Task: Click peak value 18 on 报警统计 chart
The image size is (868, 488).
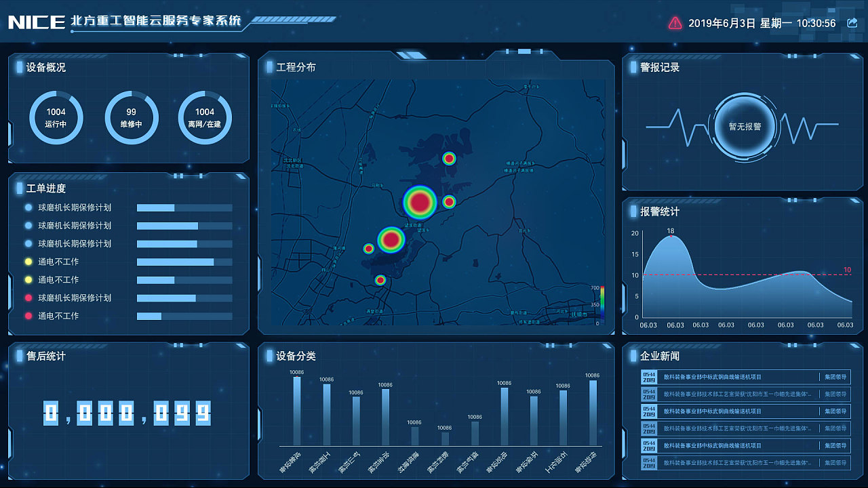Action: [x=670, y=231]
